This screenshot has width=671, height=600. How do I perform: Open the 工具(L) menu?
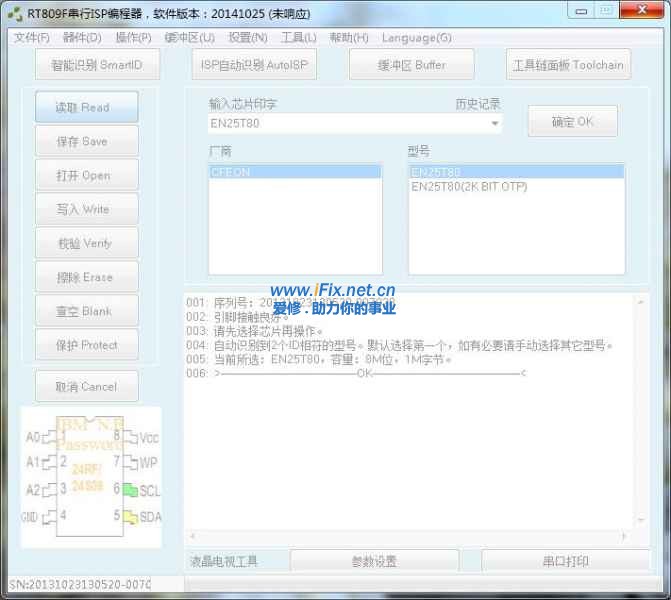pyautogui.click(x=299, y=38)
